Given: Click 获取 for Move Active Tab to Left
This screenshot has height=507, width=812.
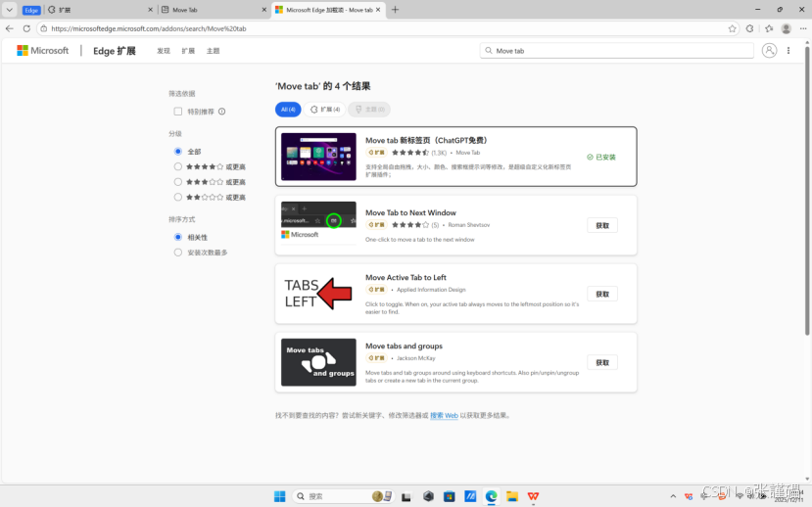Looking at the screenshot, I should (x=602, y=294).
